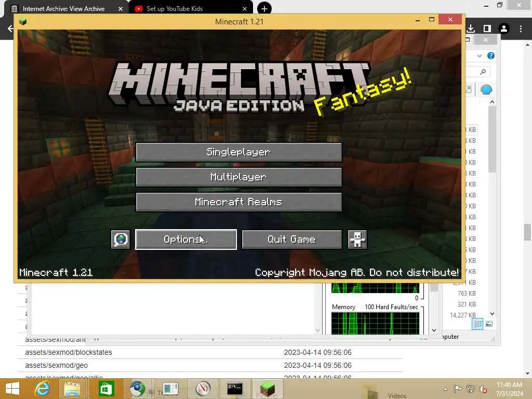
Task: Click the Minecraft window grass block icon
Action: [x=23, y=22]
